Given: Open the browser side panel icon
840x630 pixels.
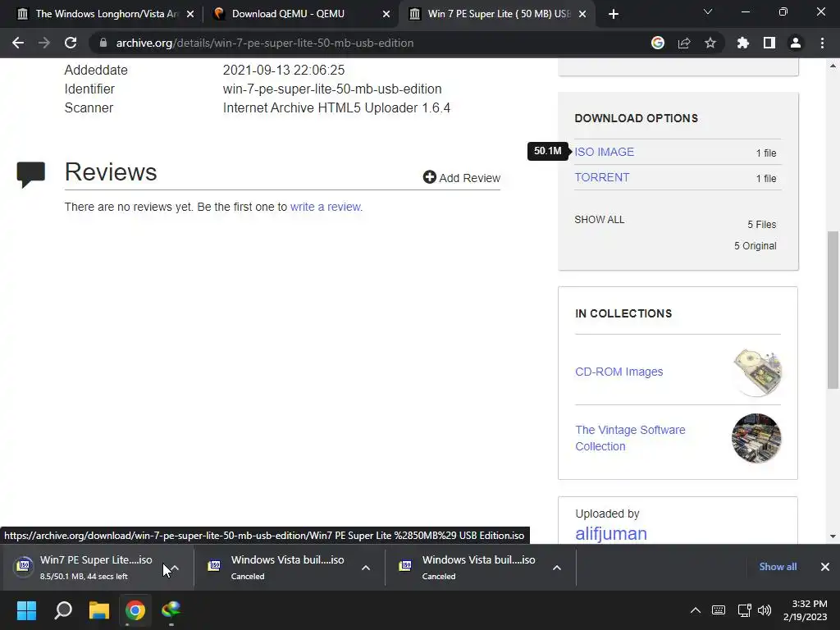Looking at the screenshot, I should (x=769, y=43).
